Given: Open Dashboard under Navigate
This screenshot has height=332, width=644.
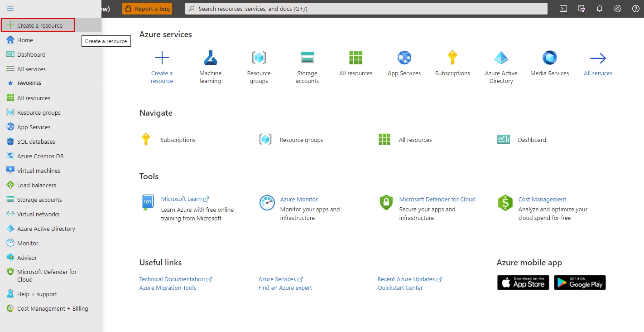Looking at the screenshot, I should [x=522, y=140].
